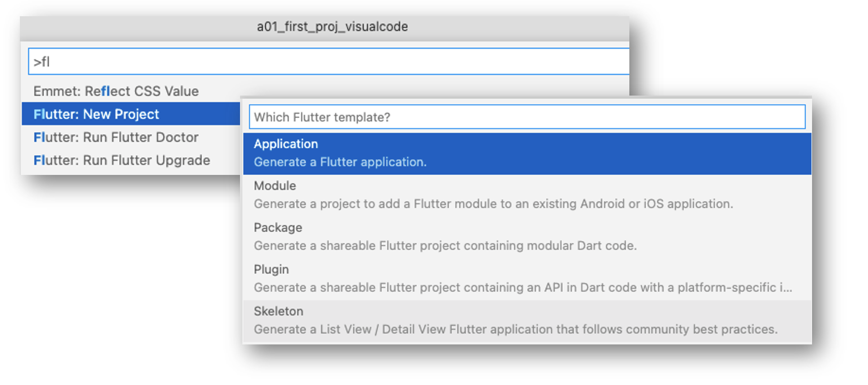Choose the Plugin template option
The image size is (868, 385).
(527, 279)
